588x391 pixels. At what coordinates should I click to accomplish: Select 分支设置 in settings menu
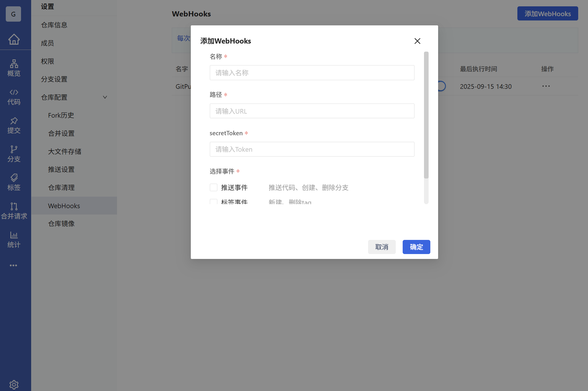pos(54,79)
